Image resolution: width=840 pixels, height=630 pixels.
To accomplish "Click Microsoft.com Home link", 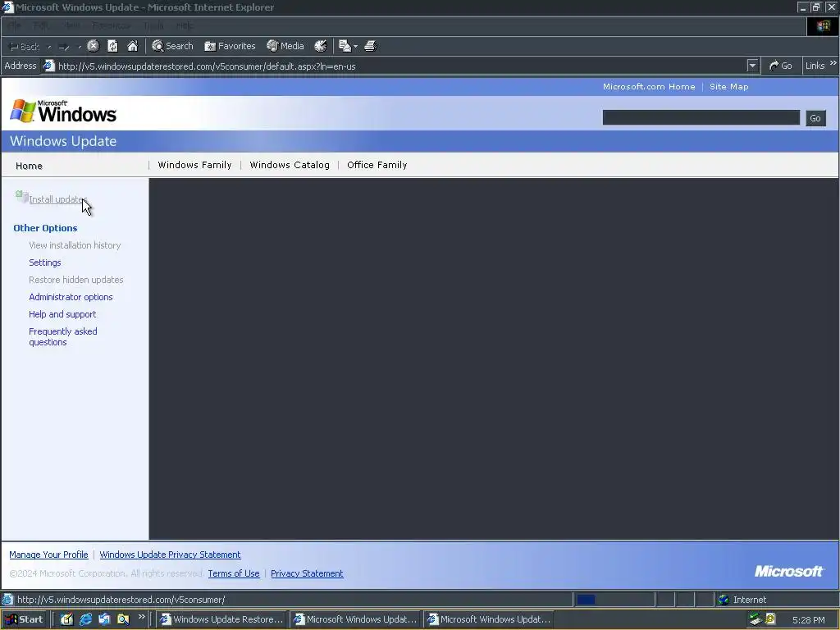I will click(x=649, y=87).
